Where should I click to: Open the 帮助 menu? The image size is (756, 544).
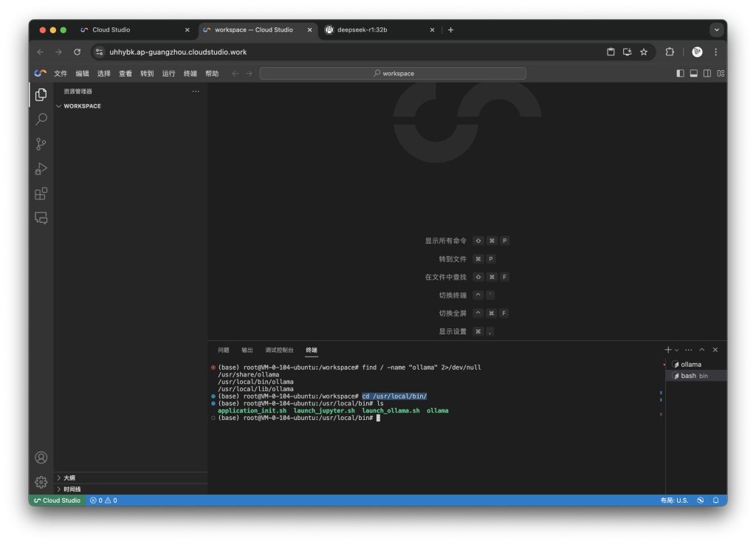[212, 73]
